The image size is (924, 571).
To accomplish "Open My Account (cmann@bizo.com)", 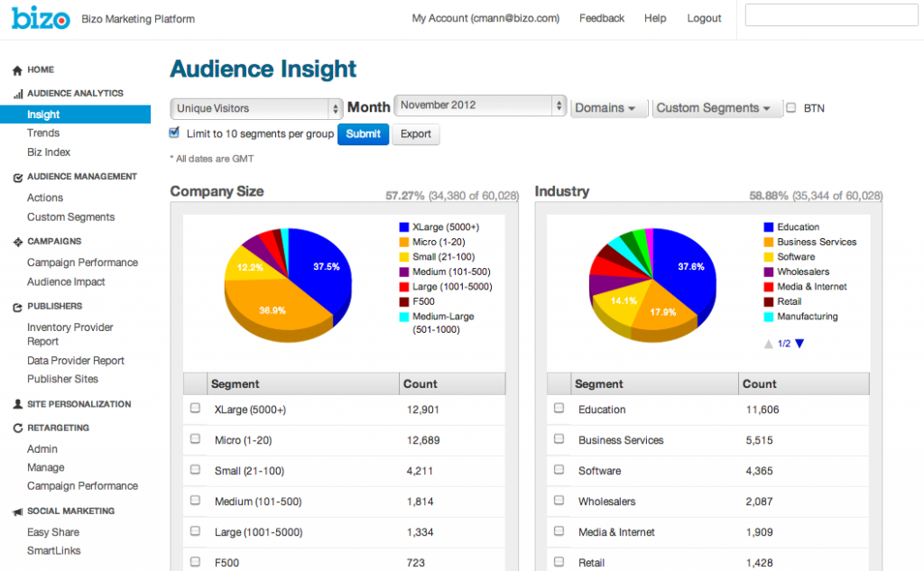I will [485, 18].
